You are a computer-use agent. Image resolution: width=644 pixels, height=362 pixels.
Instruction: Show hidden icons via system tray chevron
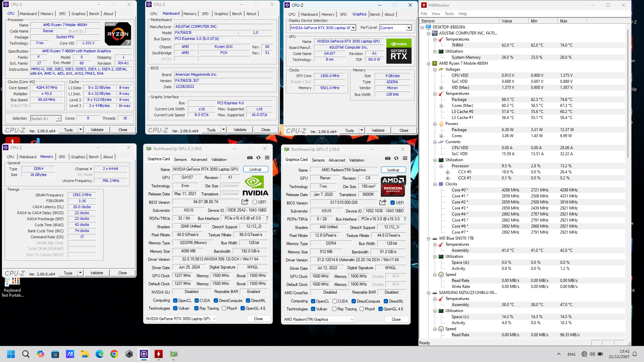(x=558, y=354)
